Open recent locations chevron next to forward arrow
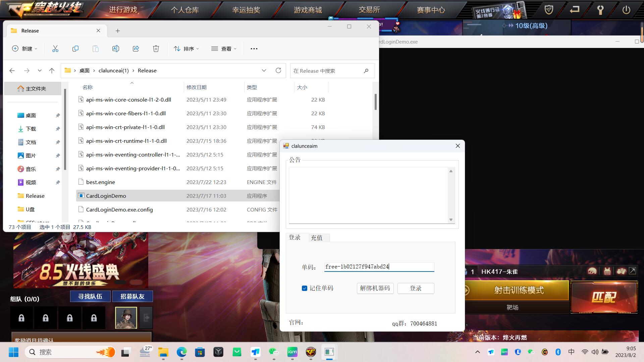The height and width of the screenshot is (362, 644). coord(40,71)
